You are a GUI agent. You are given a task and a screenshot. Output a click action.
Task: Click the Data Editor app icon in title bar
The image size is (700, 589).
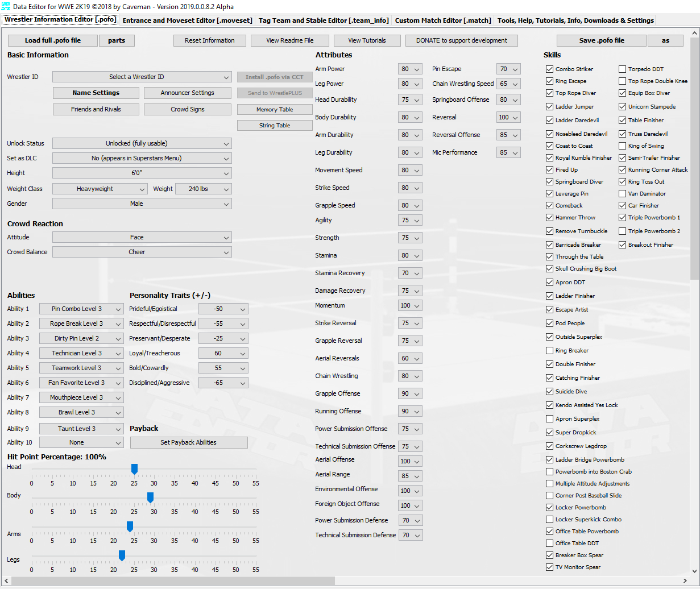(x=6, y=6)
